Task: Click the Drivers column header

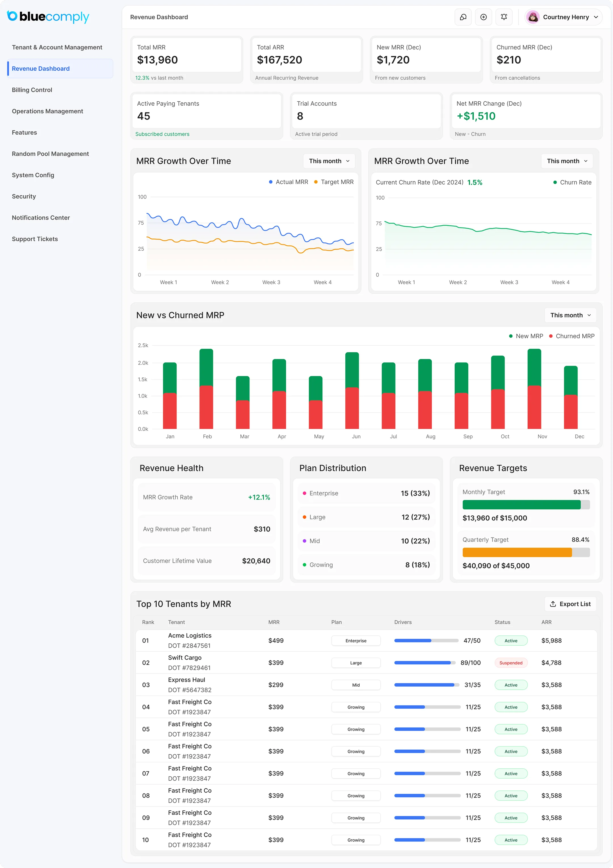Action: [x=403, y=622]
